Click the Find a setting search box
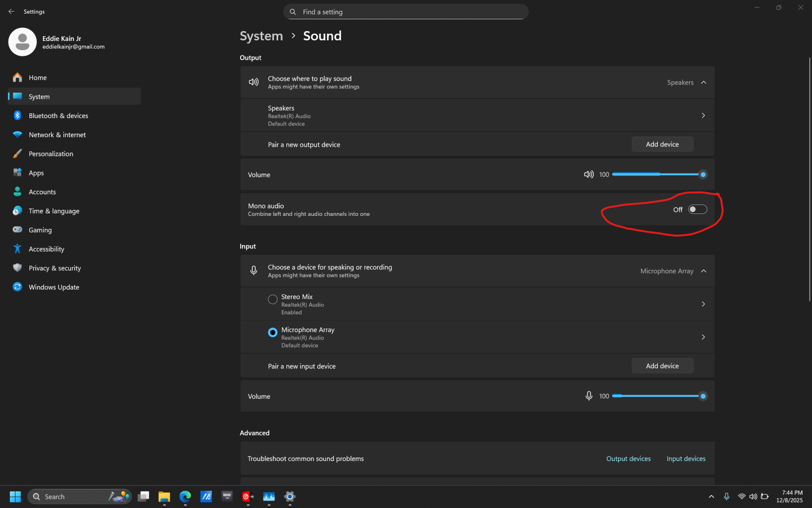812x508 pixels. (x=406, y=12)
